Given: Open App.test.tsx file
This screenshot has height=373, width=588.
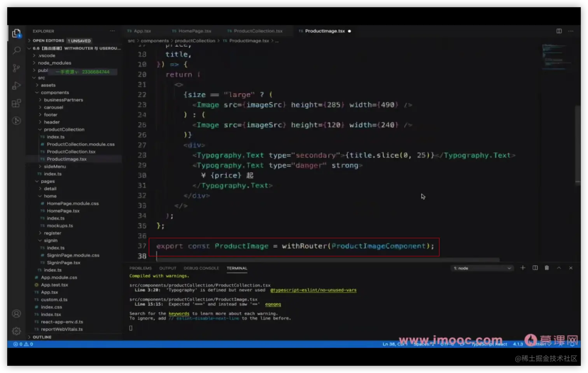Looking at the screenshot, I should [54, 285].
